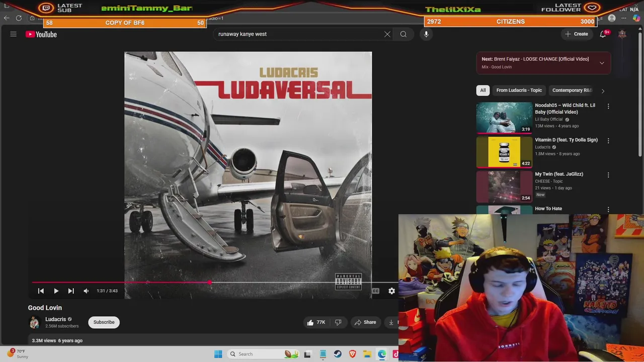Play the paused video
Screen dimensions: 644x362
56,291
